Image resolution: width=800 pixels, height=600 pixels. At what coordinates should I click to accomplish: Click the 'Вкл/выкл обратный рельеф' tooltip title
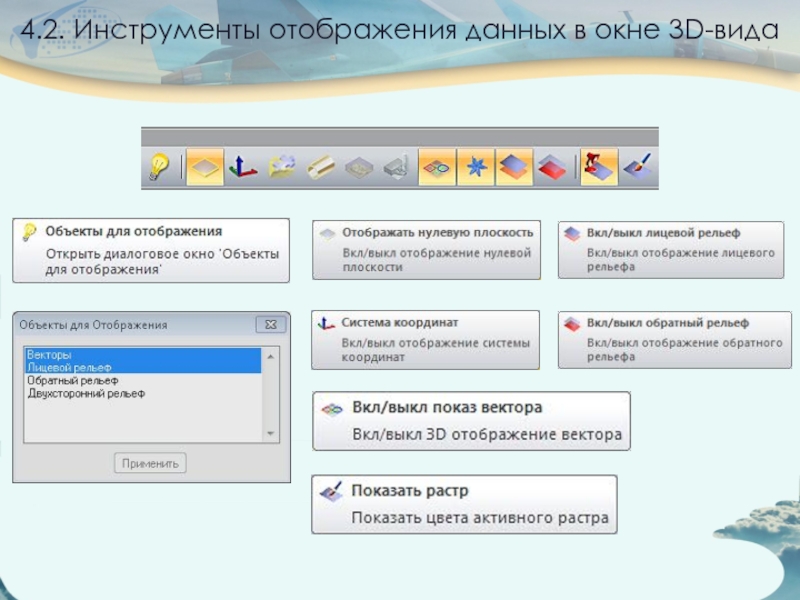pos(668,323)
